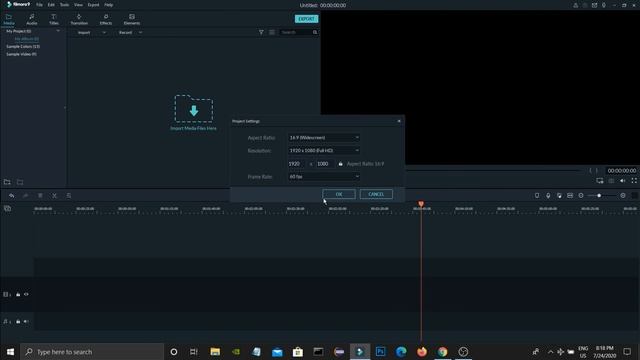Adjust the timeline zoom slider handle
Image resolution: width=640 pixels, height=360 pixels.
click(599, 196)
